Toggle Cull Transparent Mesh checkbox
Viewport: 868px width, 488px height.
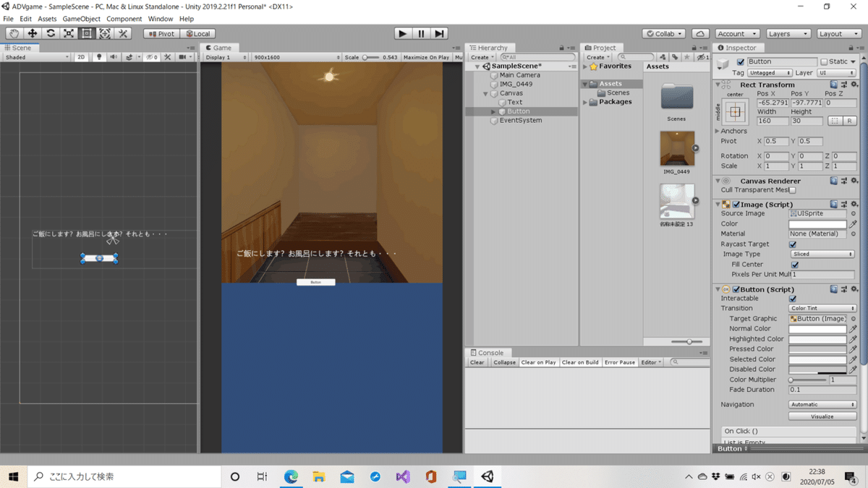click(x=793, y=190)
